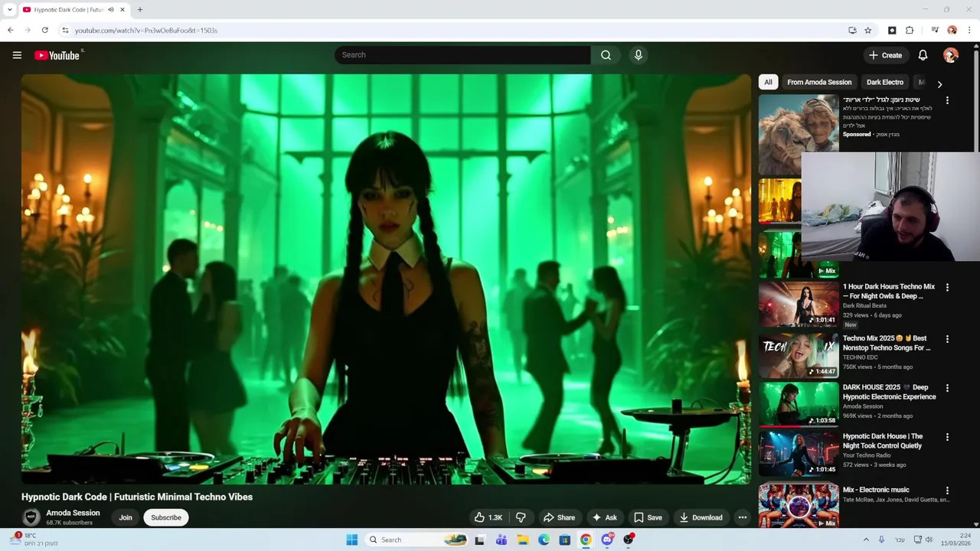Select the Dark Electro filter chip
980x551 pixels.
point(885,82)
